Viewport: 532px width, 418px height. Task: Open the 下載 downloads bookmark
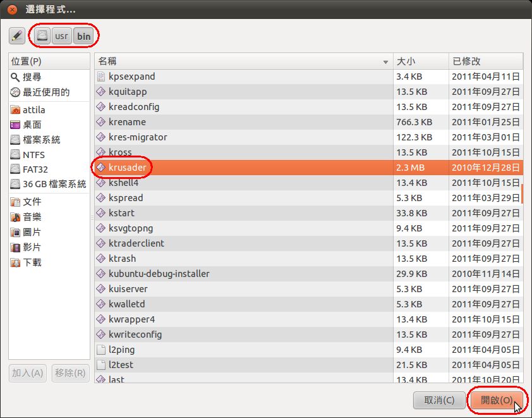[x=49, y=262]
